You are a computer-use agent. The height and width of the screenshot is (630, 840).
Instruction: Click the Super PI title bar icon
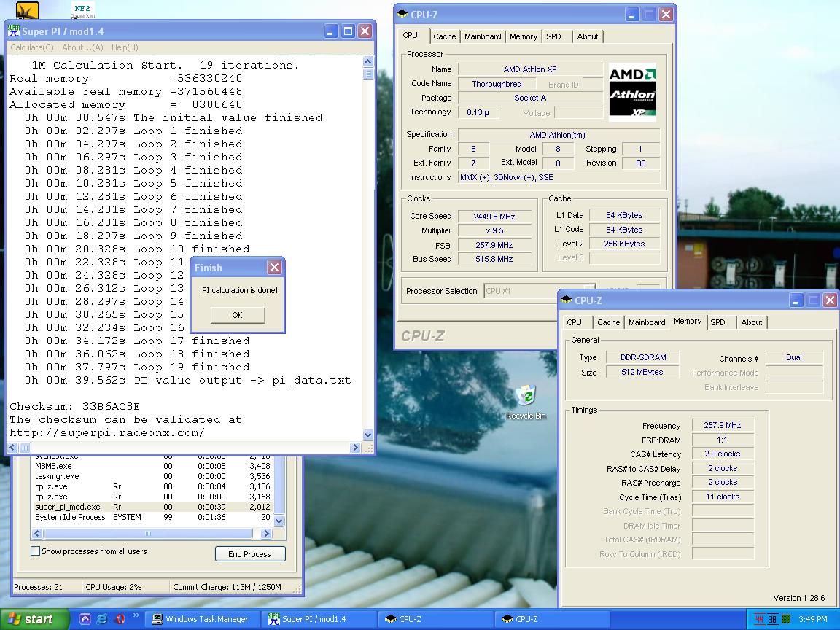point(13,31)
